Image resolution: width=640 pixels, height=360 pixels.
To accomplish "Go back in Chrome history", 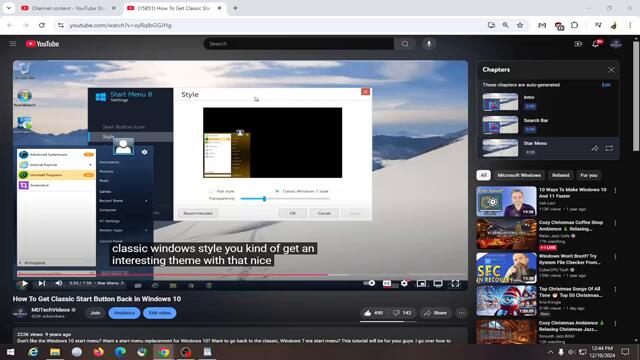I will click(x=10, y=25).
